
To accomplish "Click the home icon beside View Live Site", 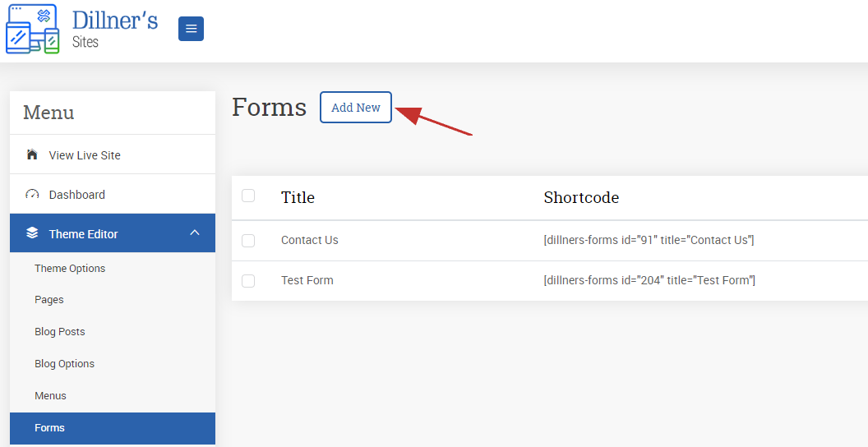I will point(32,154).
